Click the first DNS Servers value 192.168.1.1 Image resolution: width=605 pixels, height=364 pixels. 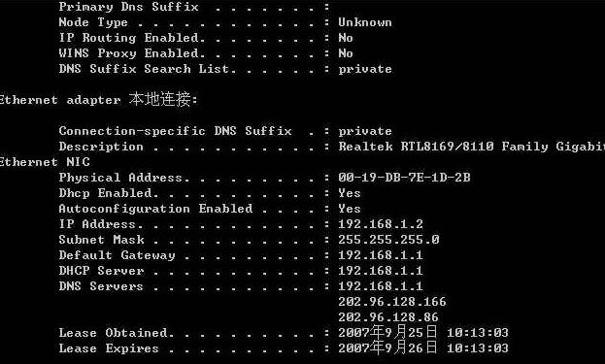[381, 286]
